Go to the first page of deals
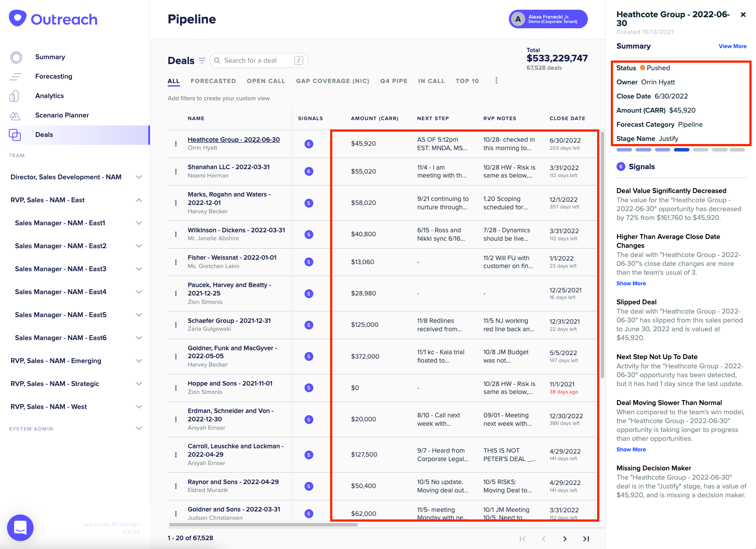 pos(523,538)
